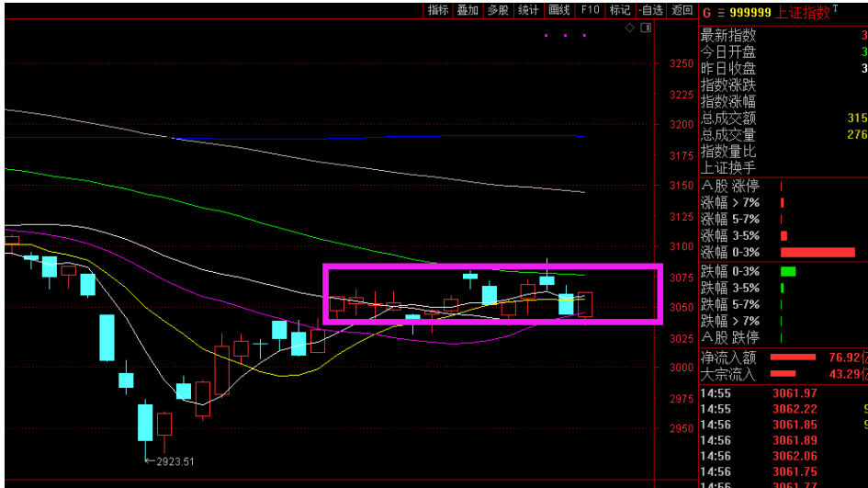Select the 今日开盘 row label

[x=728, y=52]
